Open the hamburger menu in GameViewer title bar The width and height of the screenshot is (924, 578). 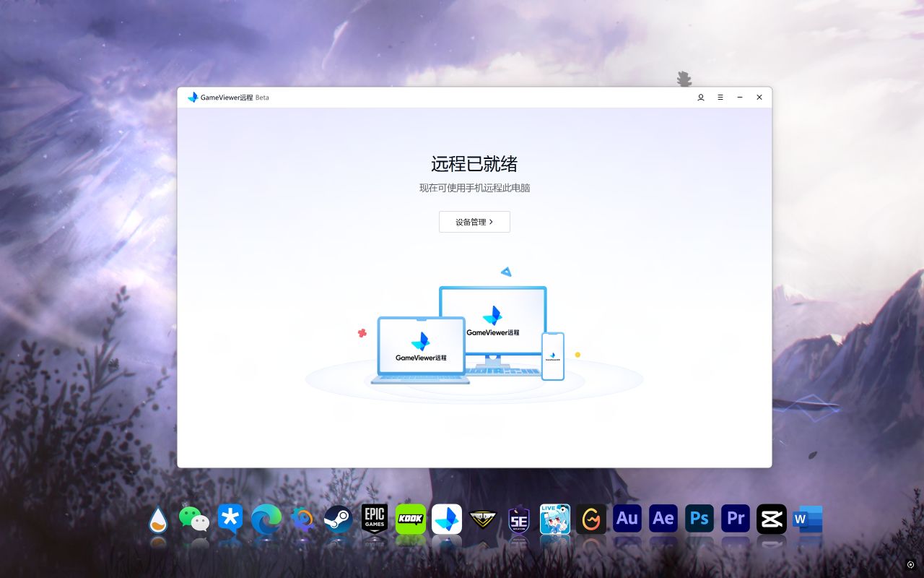click(x=720, y=98)
